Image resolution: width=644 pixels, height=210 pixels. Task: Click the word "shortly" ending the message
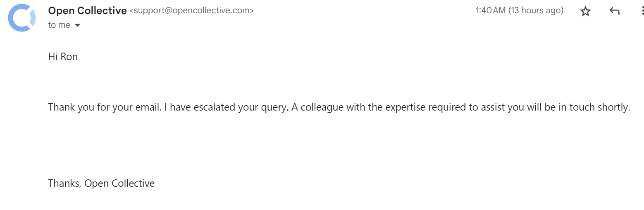[613, 107]
